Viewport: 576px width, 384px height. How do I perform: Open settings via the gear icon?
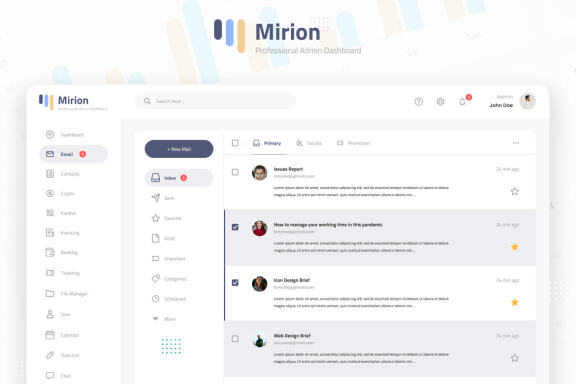pyautogui.click(x=440, y=101)
